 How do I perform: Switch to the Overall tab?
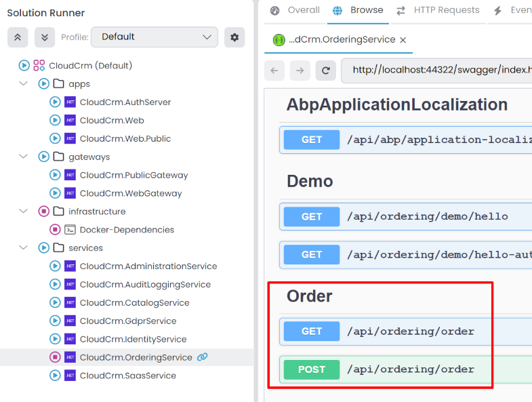[x=295, y=10]
